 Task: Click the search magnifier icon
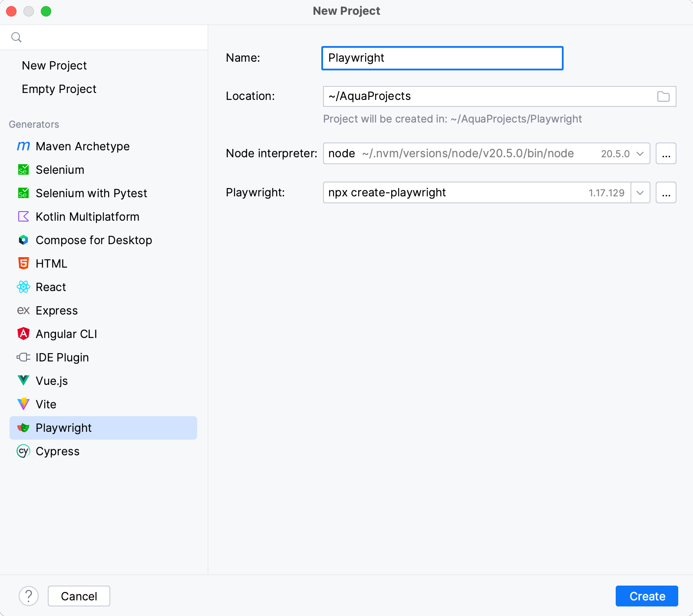click(16, 37)
